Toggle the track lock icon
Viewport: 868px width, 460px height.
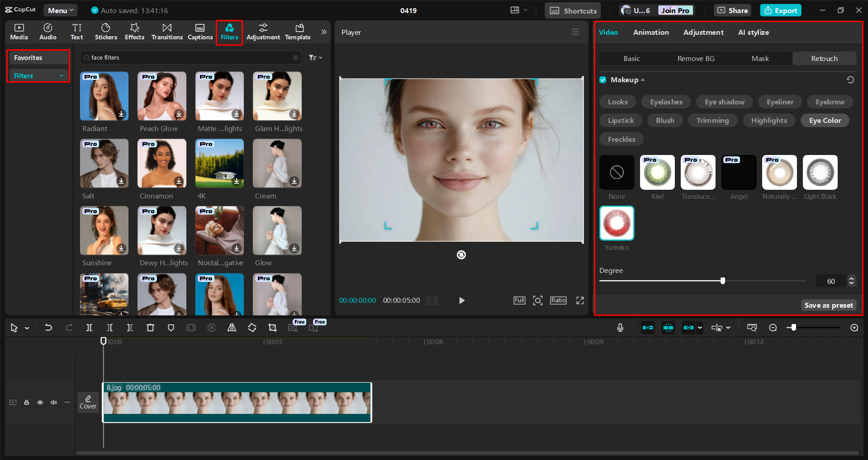[x=27, y=402]
